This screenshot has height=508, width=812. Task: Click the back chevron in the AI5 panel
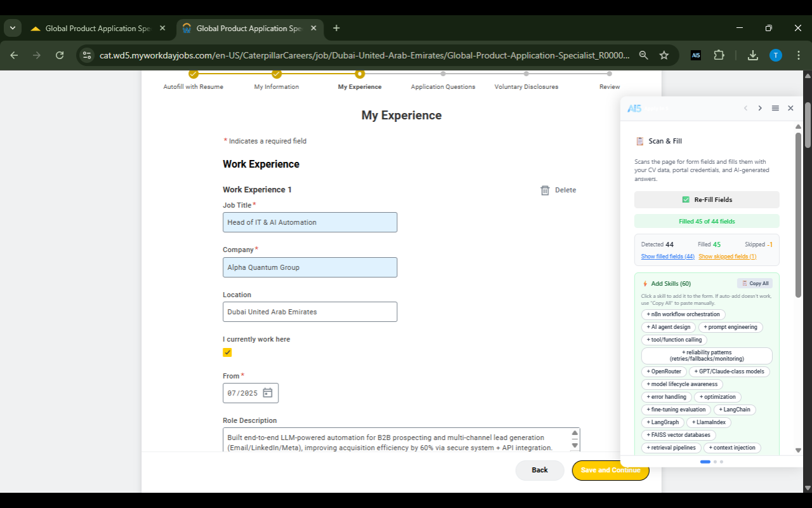point(745,108)
